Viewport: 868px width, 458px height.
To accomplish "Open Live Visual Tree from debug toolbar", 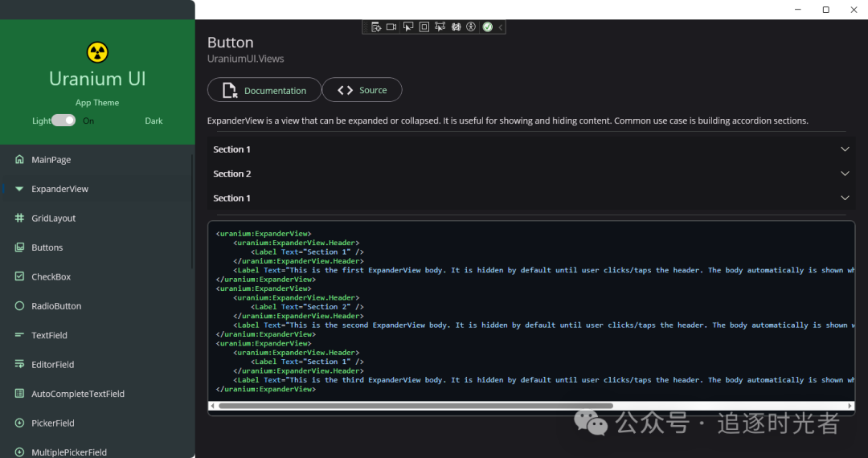I will [375, 27].
